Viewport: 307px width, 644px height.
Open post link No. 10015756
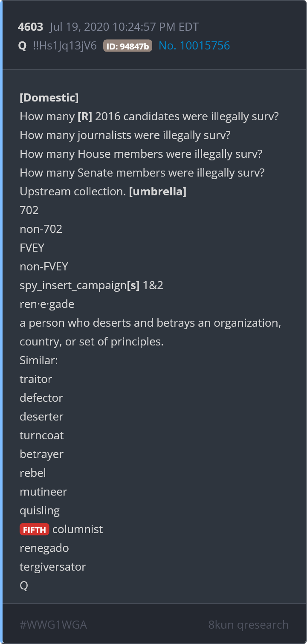tap(194, 46)
